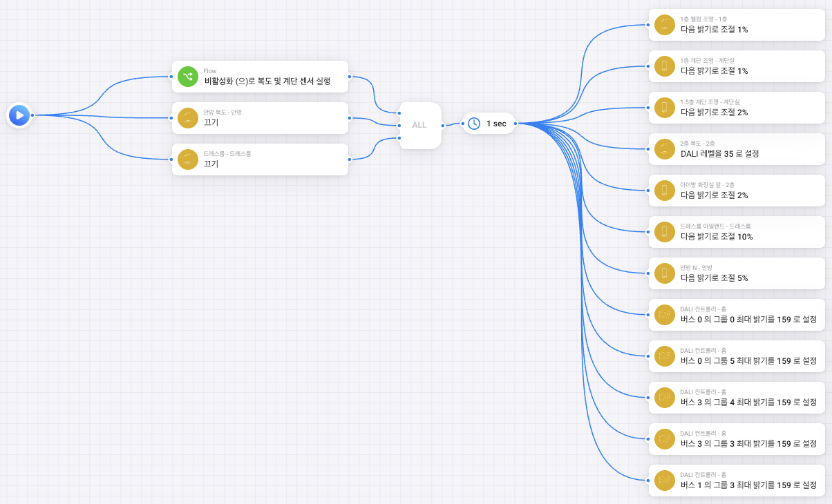This screenshot has height=504, width=832.
Task: Click the green Flow icon on the 비활성화 card
Action: point(187,77)
